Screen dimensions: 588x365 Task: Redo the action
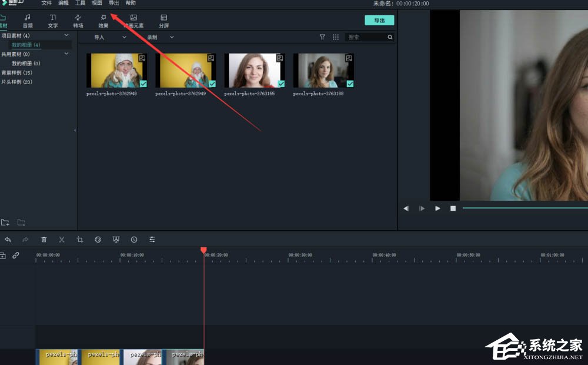(25, 240)
